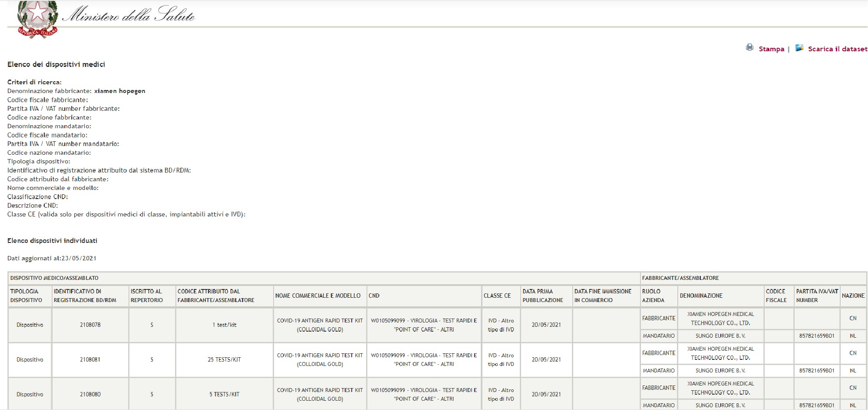Click the CODICE FISCALE column header
868x412 pixels.
[779, 296]
